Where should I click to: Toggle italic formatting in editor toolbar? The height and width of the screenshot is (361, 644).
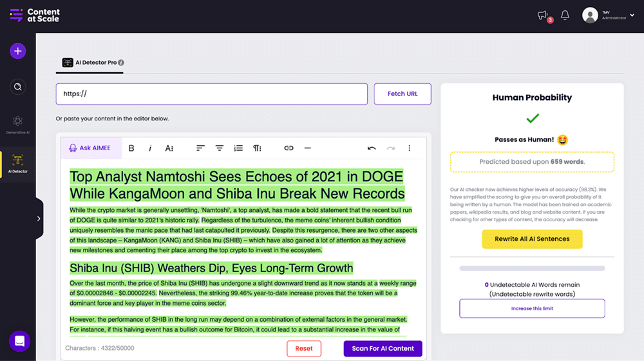[x=150, y=148]
